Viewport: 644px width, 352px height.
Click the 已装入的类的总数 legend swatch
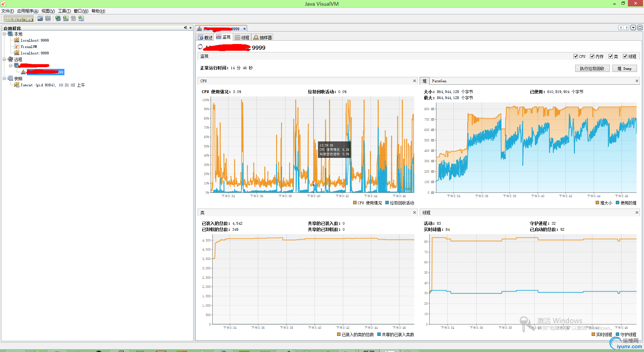pyautogui.click(x=339, y=335)
